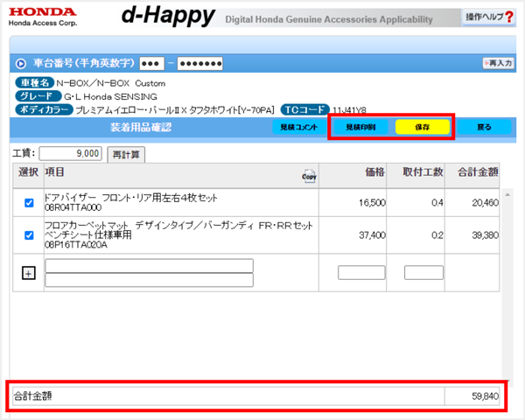Click the Copy icon in the item header

pyautogui.click(x=309, y=176)
